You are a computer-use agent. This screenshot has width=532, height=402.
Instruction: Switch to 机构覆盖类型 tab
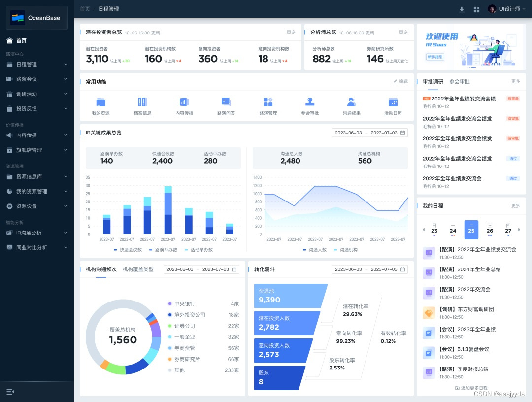[x=138, y=269]
